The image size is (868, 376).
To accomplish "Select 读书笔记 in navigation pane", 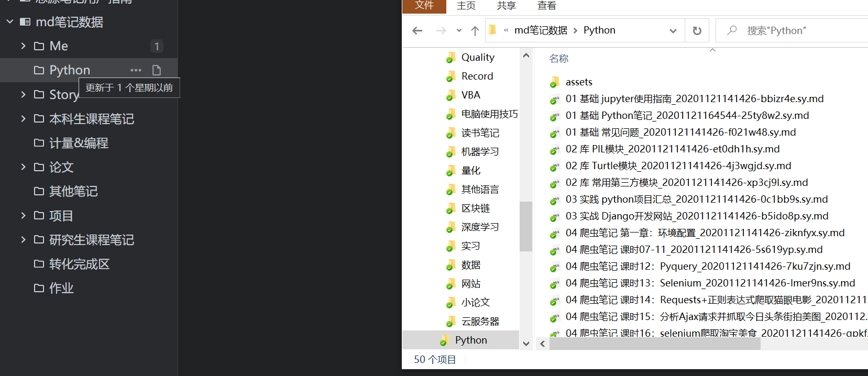I will pos(480,133).
